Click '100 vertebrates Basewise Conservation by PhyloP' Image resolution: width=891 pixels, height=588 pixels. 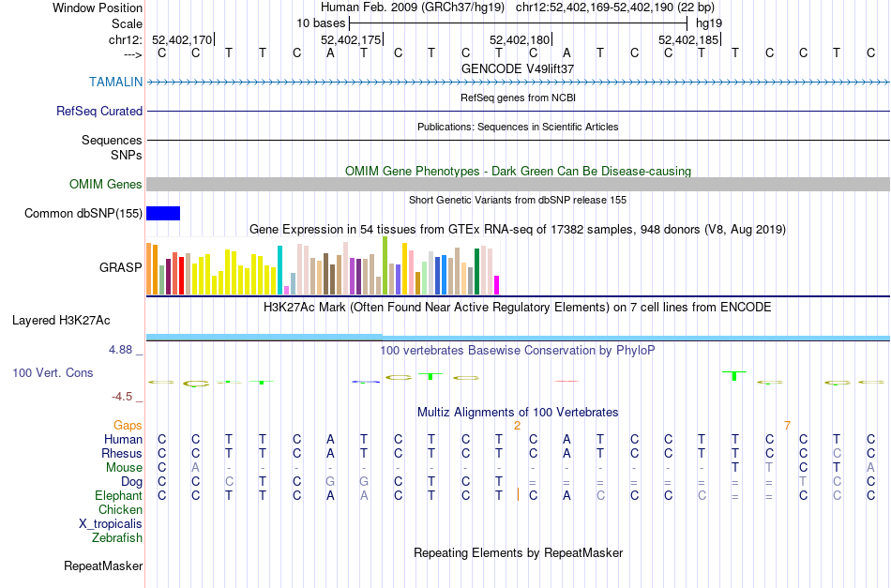517,350
